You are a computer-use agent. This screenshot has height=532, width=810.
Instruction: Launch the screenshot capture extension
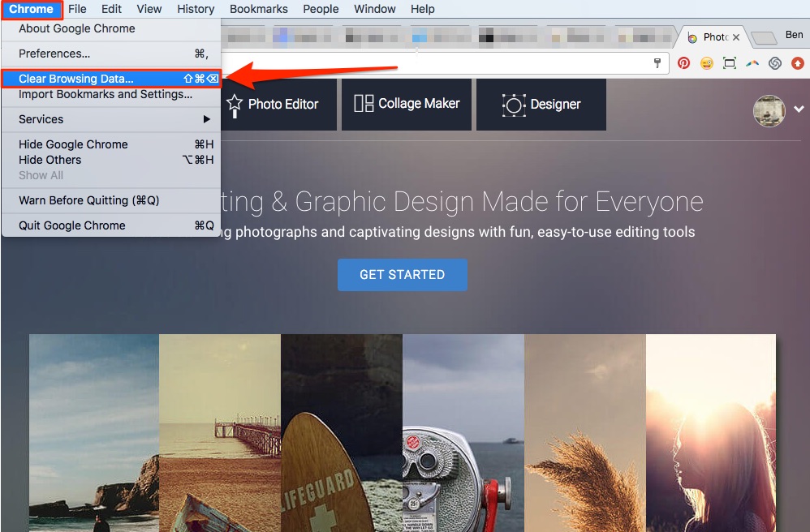click(729, 63)
